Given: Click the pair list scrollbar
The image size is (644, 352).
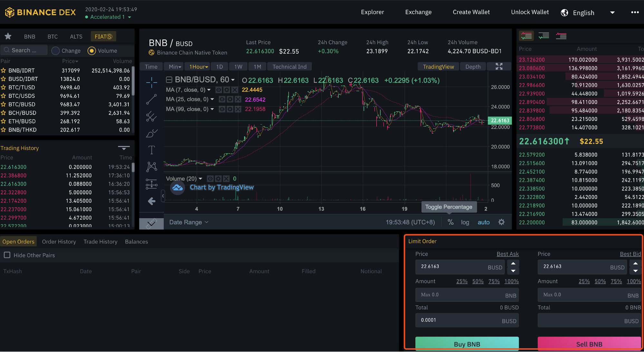Looking at the screenshot, I should 133,81.
